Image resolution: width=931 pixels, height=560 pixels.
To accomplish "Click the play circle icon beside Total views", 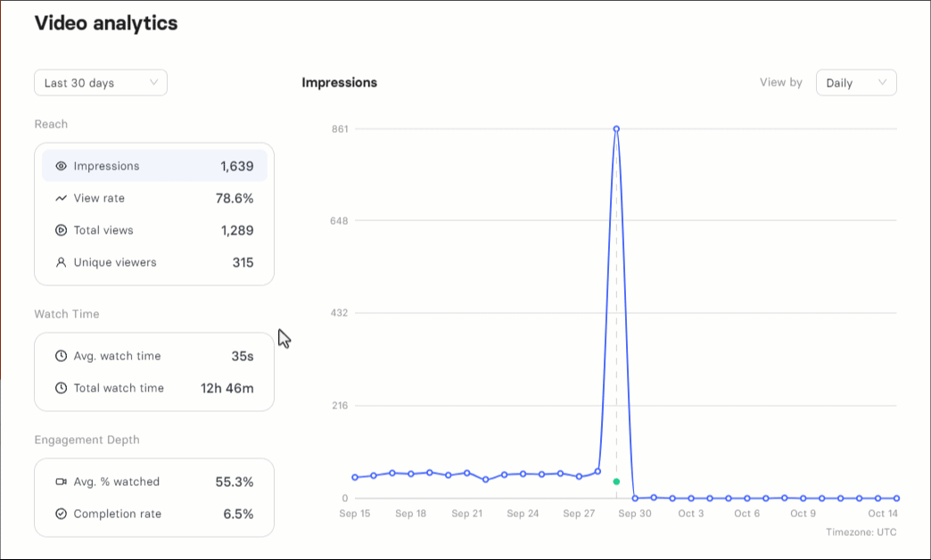I will [x=61, y=230].
